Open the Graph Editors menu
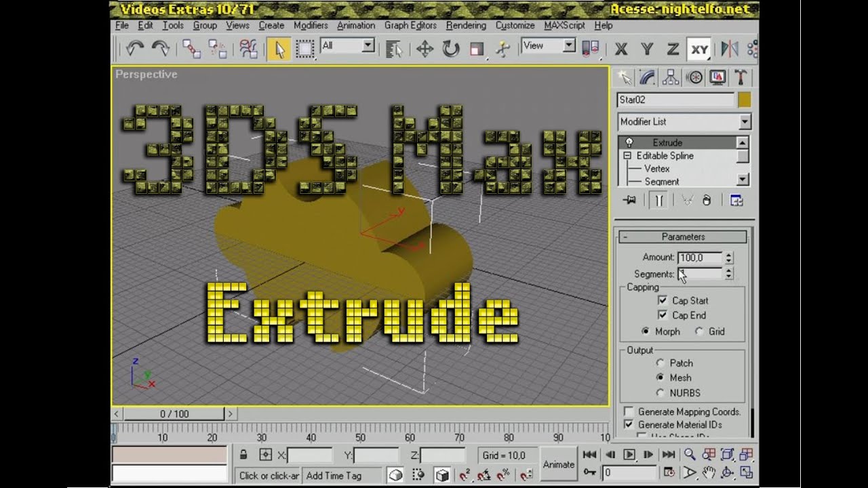 410,25
